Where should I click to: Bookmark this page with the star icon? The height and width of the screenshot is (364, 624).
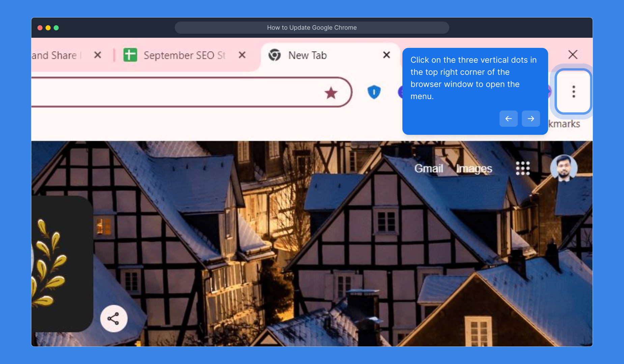coord(331,93)
